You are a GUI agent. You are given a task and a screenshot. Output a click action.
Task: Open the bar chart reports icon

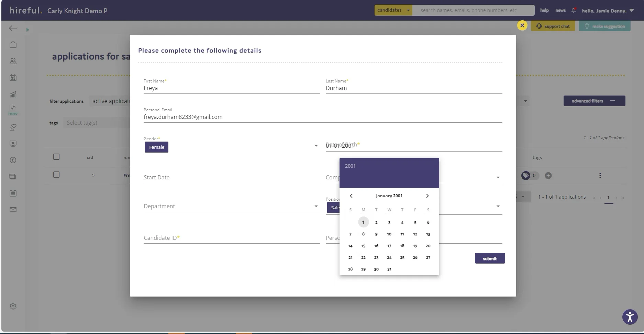(x=13, y=94)
